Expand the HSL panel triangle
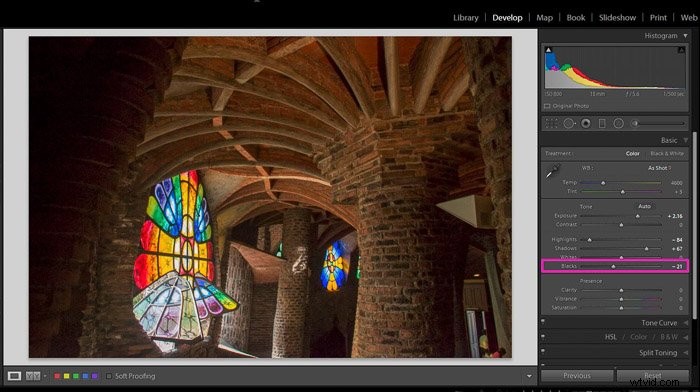700x392 pixels. point(685,337)
